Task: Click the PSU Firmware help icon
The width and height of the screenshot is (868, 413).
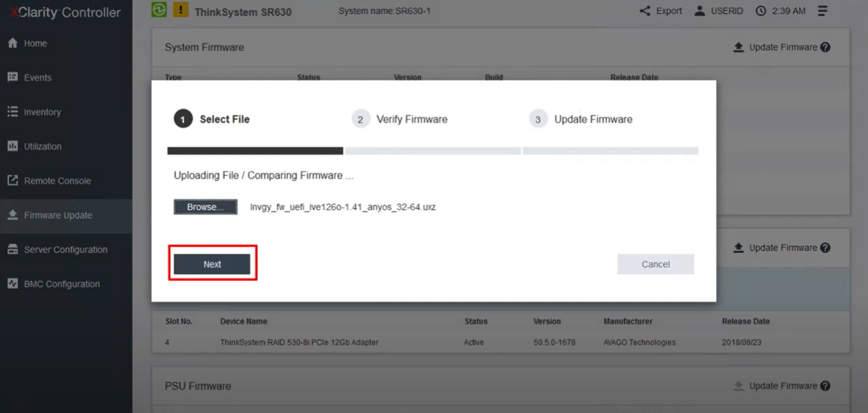Action: pos(825,386)
